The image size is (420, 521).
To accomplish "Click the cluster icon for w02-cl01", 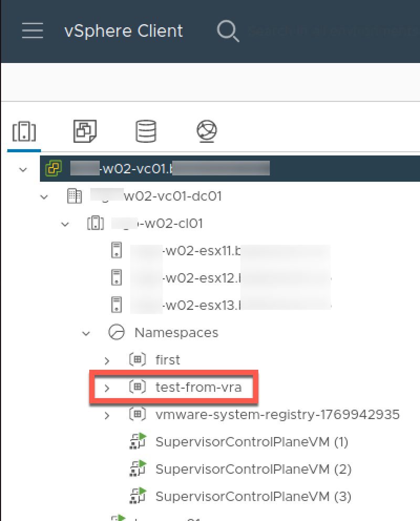I will pyautogui.click(x=96, y=223).
